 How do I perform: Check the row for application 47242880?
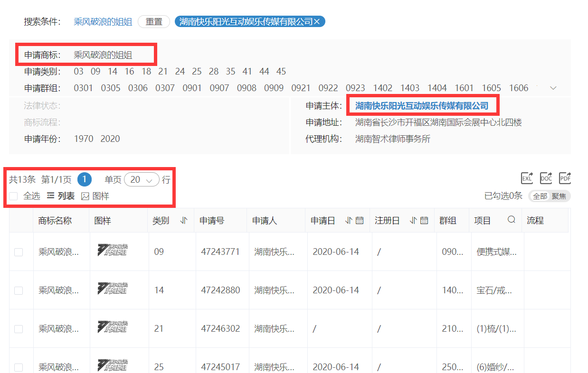tap(19, 290)
